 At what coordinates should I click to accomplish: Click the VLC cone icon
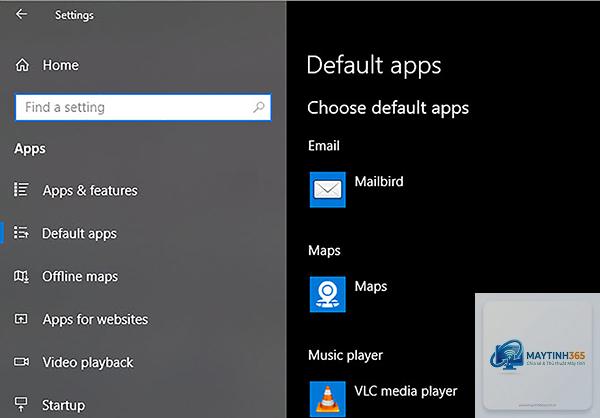[328, 399]
